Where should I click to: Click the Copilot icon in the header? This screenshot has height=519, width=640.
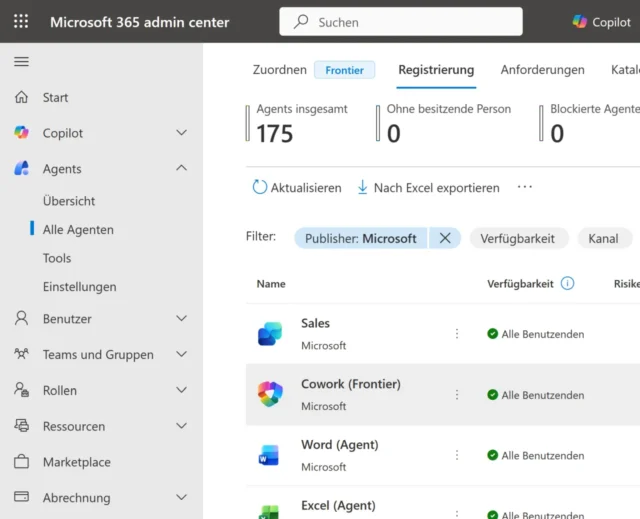[579, 22]
